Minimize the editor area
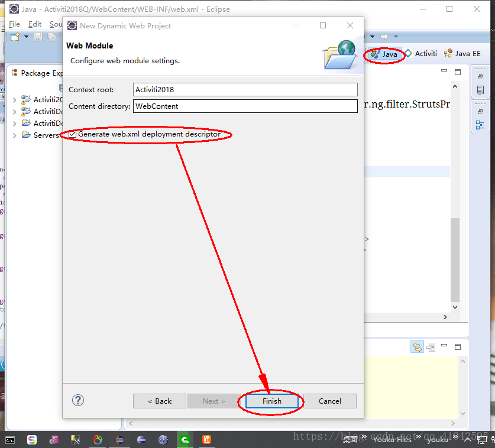Screen dimensions: 495x448 click(x=444, y=71)
